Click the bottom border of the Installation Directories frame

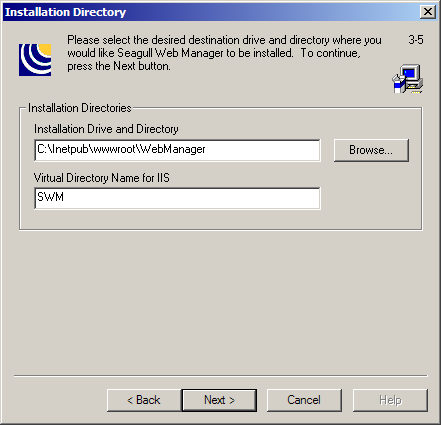click(x=221, y=229)
